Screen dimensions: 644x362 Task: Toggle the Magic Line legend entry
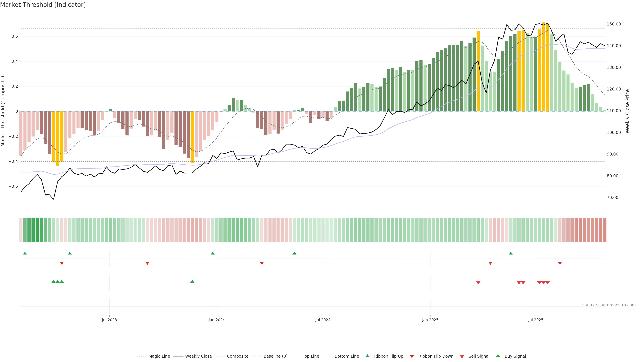pyautogui.click(x=159, y=356)
